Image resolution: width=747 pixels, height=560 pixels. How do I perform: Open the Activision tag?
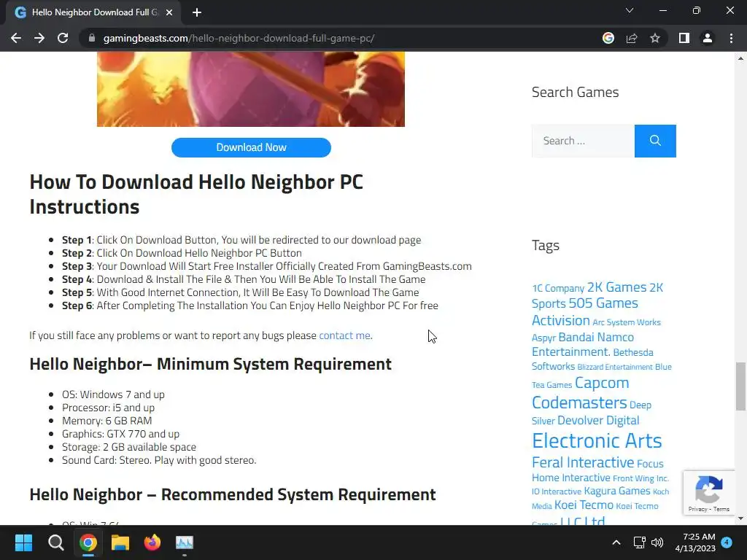[x=561, y=321]
